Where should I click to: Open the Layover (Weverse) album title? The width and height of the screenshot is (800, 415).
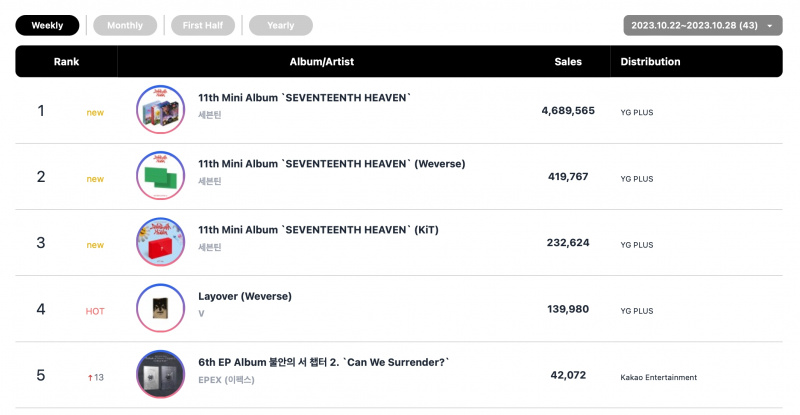[x=245, y=296]
